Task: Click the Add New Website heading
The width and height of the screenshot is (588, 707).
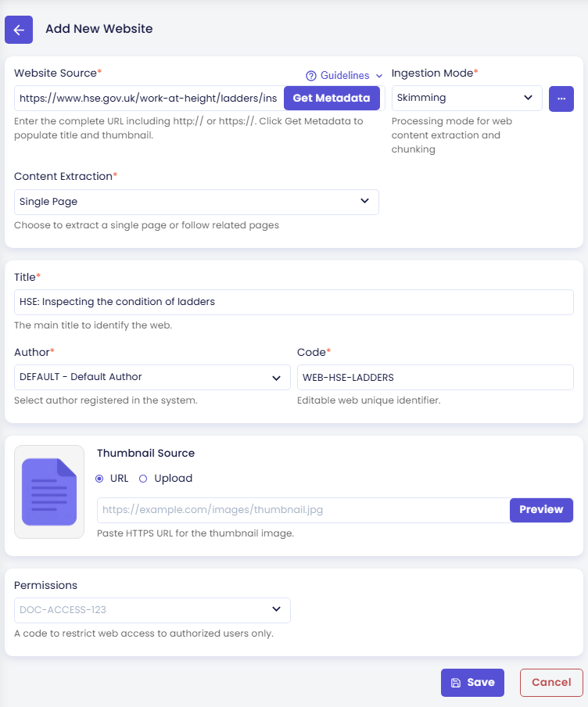Action: [x=99, y=29]
